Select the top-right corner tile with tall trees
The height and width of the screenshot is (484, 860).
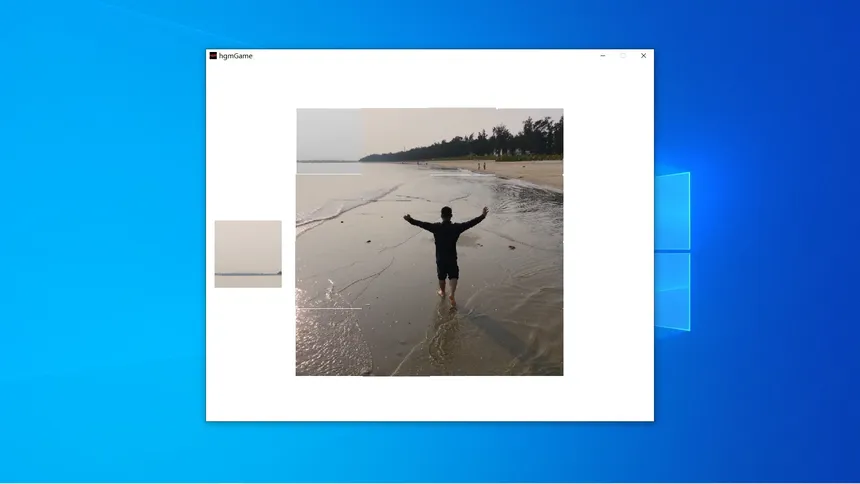pyautogui.click(x=530, y=141)
